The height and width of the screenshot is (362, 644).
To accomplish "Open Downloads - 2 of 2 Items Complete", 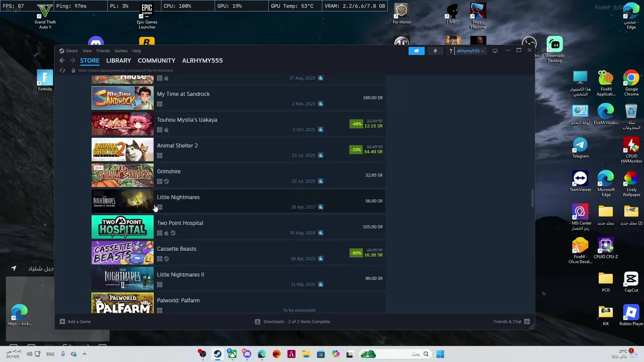I will point(292,321).
